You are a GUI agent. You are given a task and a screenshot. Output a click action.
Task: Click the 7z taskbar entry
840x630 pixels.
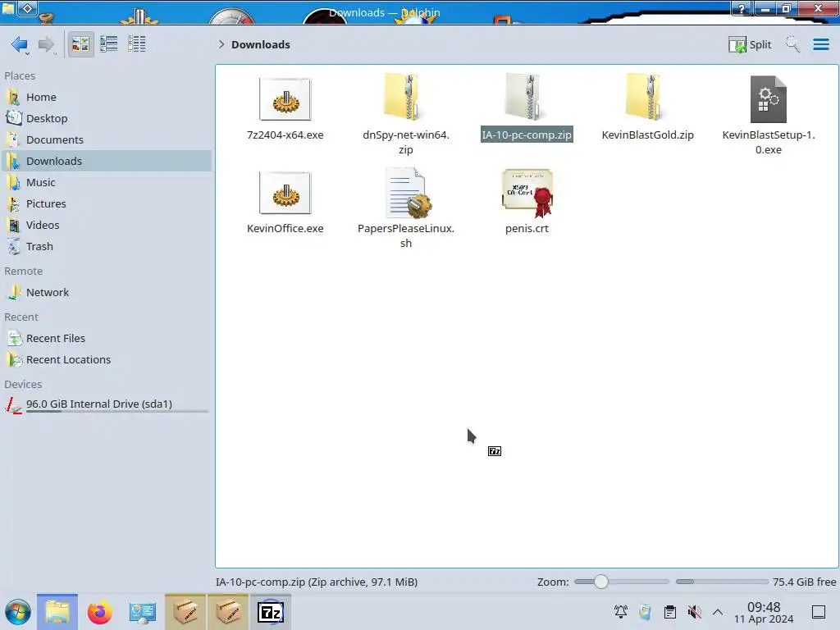(x=271, y=612)
